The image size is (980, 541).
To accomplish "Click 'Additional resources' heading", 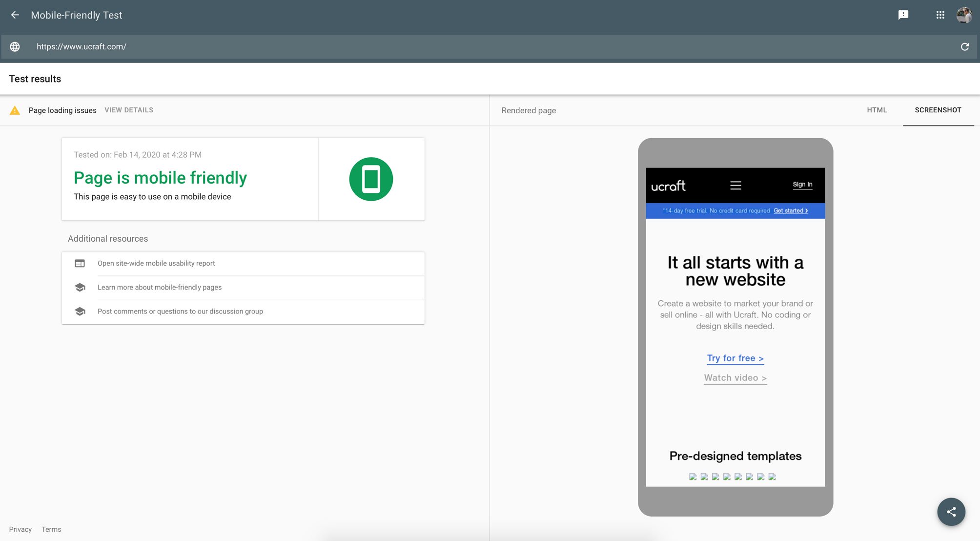I will click(108, 239).
